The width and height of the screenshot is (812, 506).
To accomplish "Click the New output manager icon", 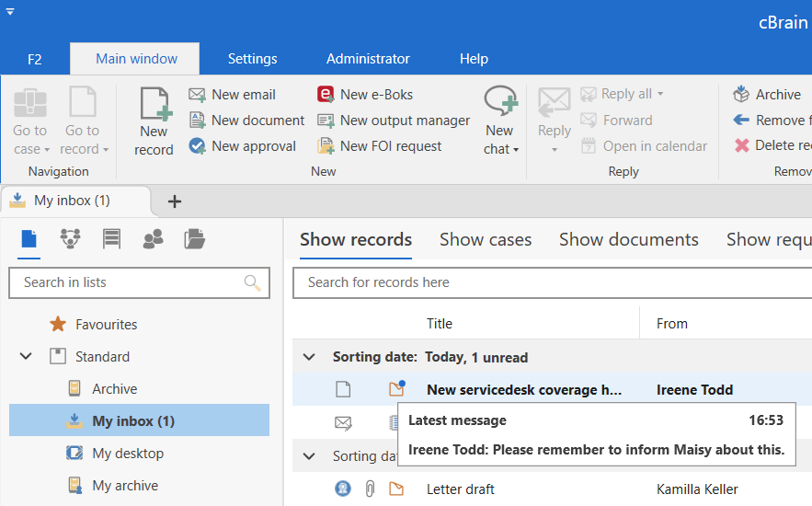I will pyautogui.click(x=326, y=121).
